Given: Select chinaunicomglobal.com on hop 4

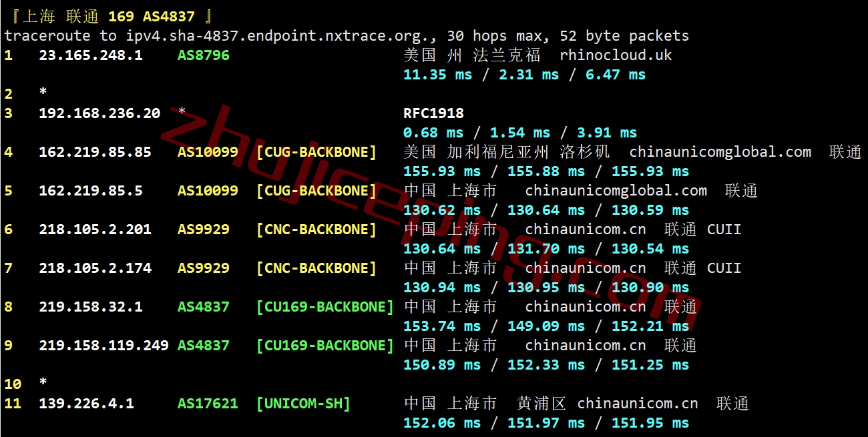Looking at the screenshot, I should (x=720, y=152).
